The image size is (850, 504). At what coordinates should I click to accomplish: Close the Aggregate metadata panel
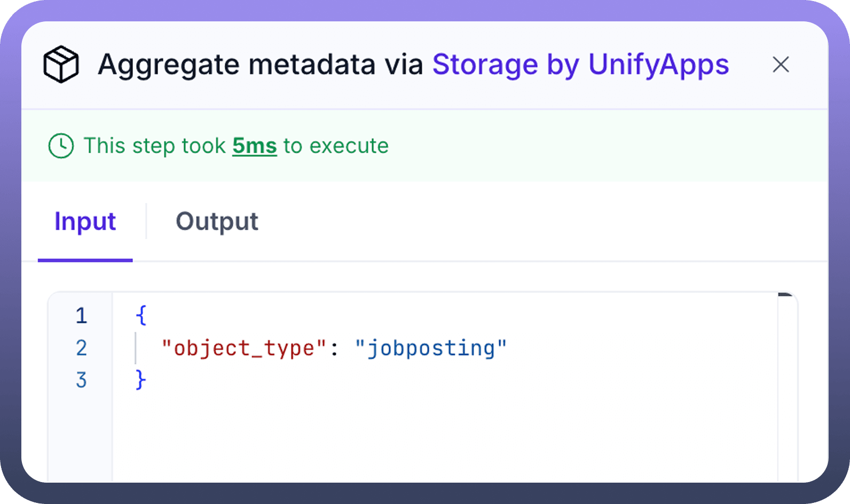coord(781,65)
